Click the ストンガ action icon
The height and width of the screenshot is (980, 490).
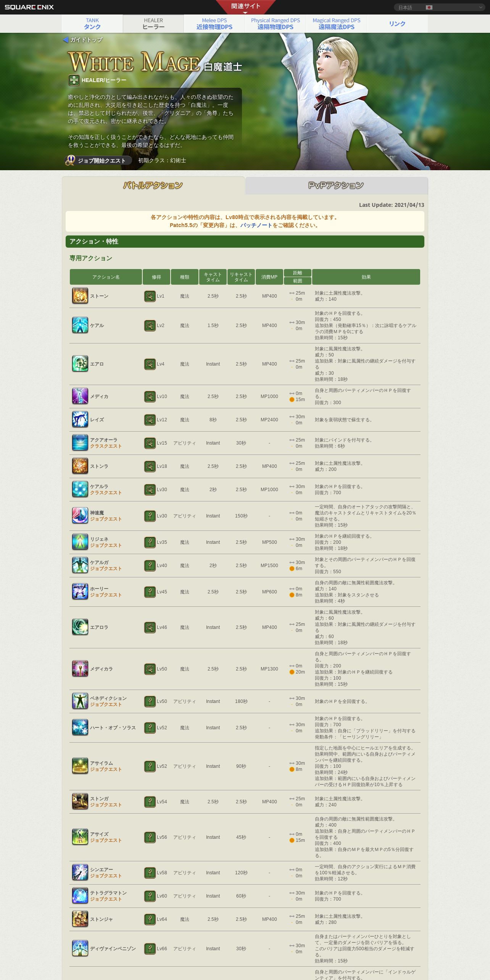(80, 801)
